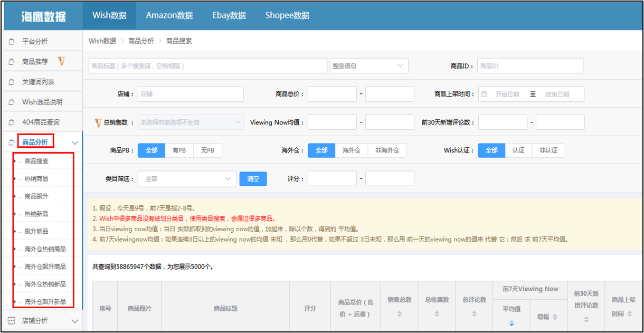Sort by 前30天新增评论数 column arrows
644x333 pixels.
585,320
